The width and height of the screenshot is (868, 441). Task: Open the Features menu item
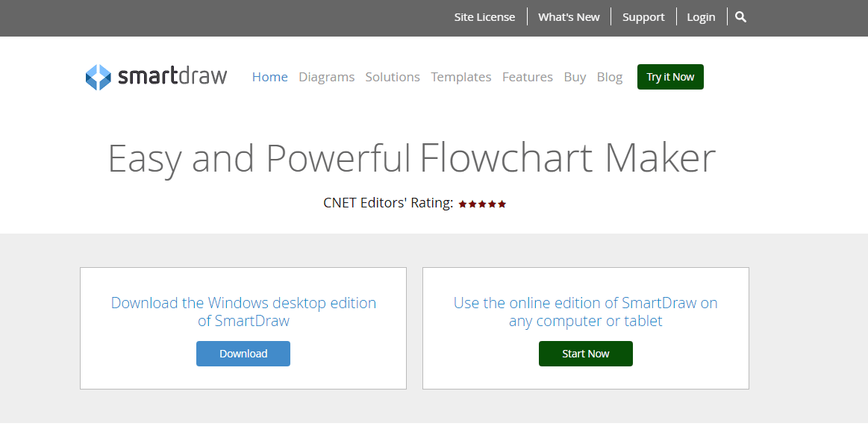click(527, 77)
